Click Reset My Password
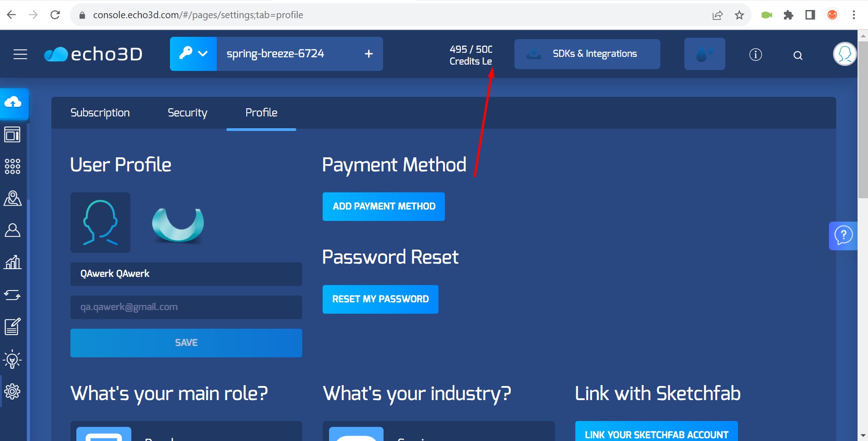This screenshot has width=868, height=441. 380,299
